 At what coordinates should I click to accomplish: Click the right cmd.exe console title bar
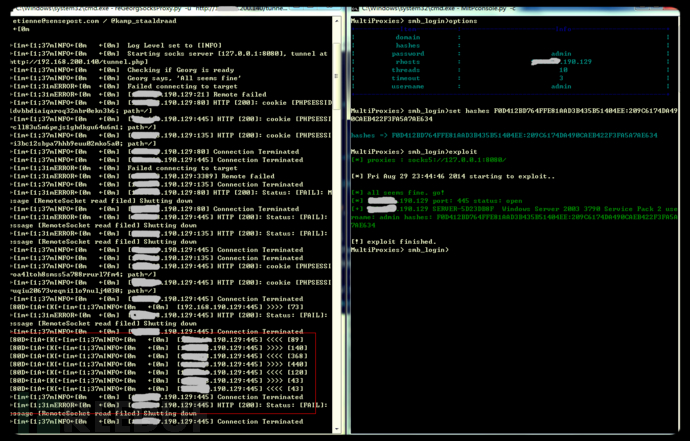click(x=515, y=8)
